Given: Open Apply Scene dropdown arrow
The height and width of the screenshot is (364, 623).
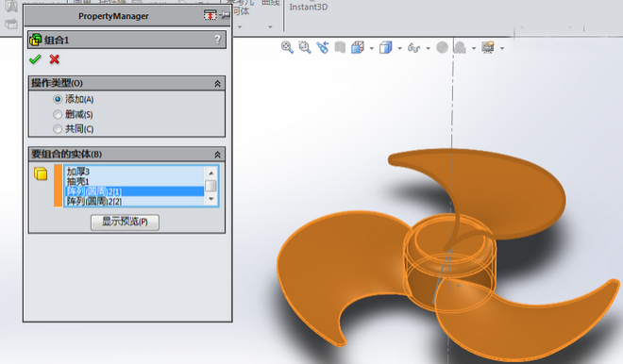Looking at the screenshot, I should 474,48.
